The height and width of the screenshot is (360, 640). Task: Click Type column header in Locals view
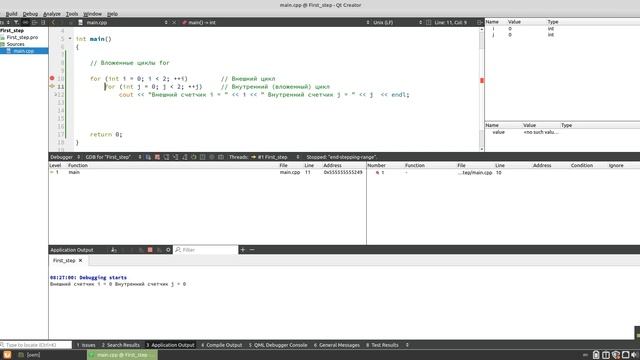tap(553, 22)
